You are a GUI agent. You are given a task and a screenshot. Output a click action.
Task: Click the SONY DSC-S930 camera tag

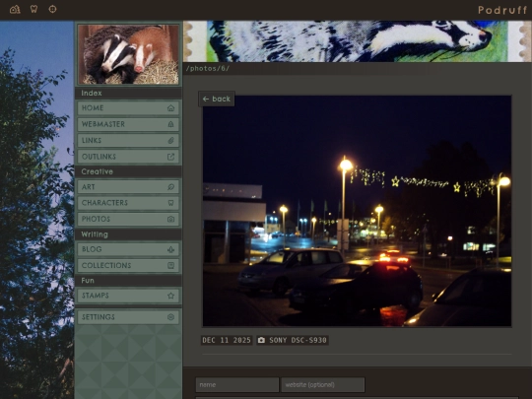(x=293, y=340)
